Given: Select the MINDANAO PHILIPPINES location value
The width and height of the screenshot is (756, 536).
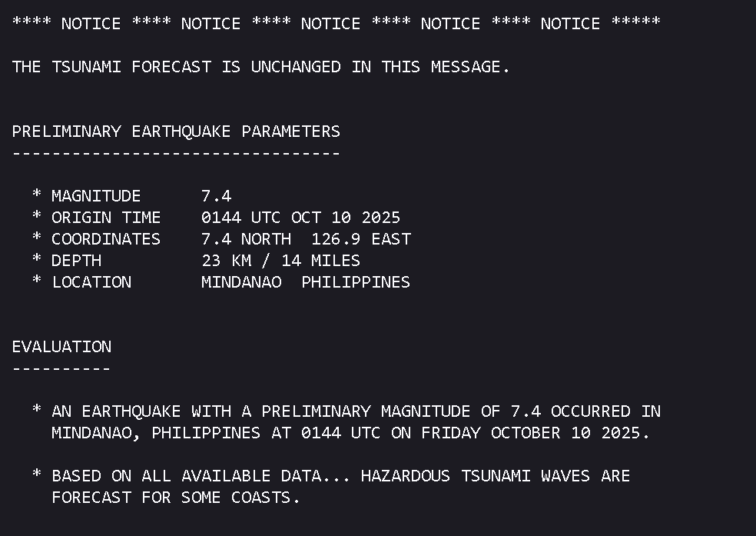Looking at the screenshot, I should [x=306, y=282].
